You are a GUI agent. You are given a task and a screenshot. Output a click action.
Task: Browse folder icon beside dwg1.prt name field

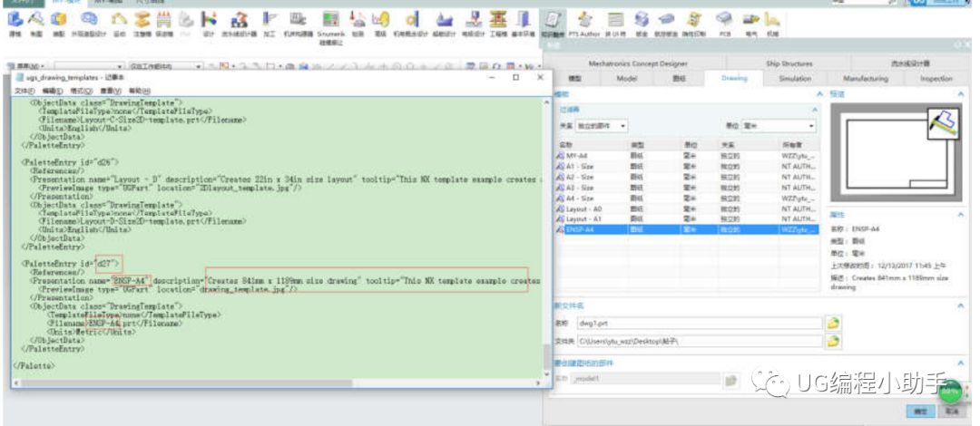(833, 324)
